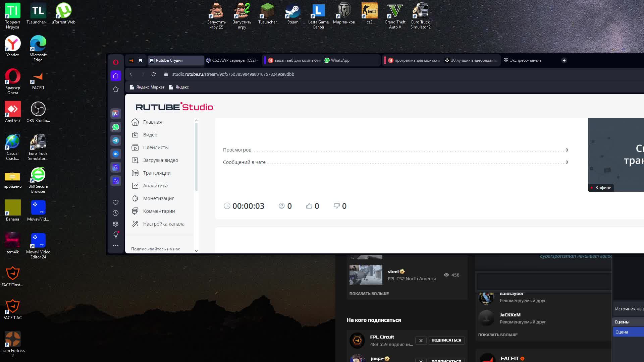The width and height of the screenshot is (644, 362).
Task: Open the Яндекс bookmark
Action: pos(179,87)
